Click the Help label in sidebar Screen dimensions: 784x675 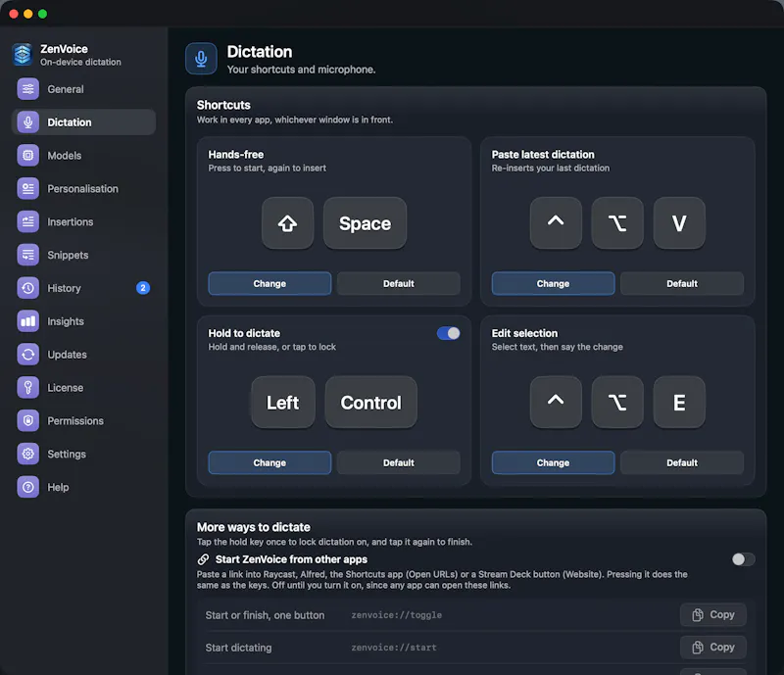click(58, 487)
